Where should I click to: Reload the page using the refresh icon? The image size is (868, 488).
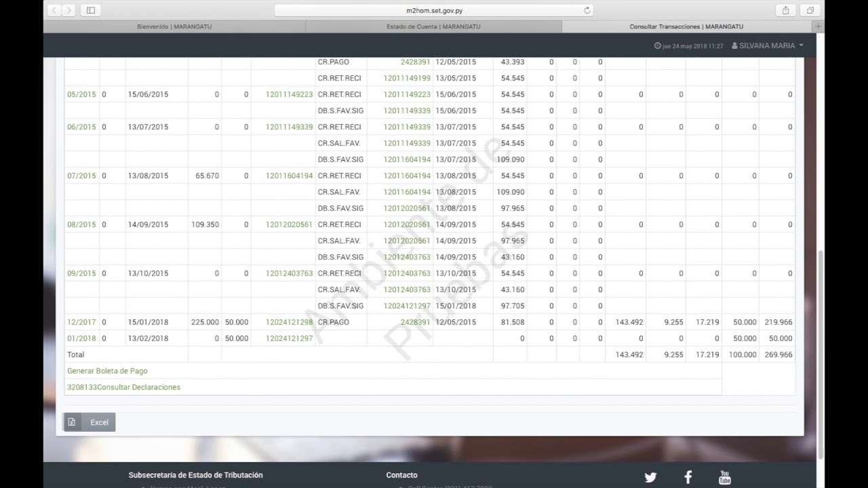pos(587,10)
